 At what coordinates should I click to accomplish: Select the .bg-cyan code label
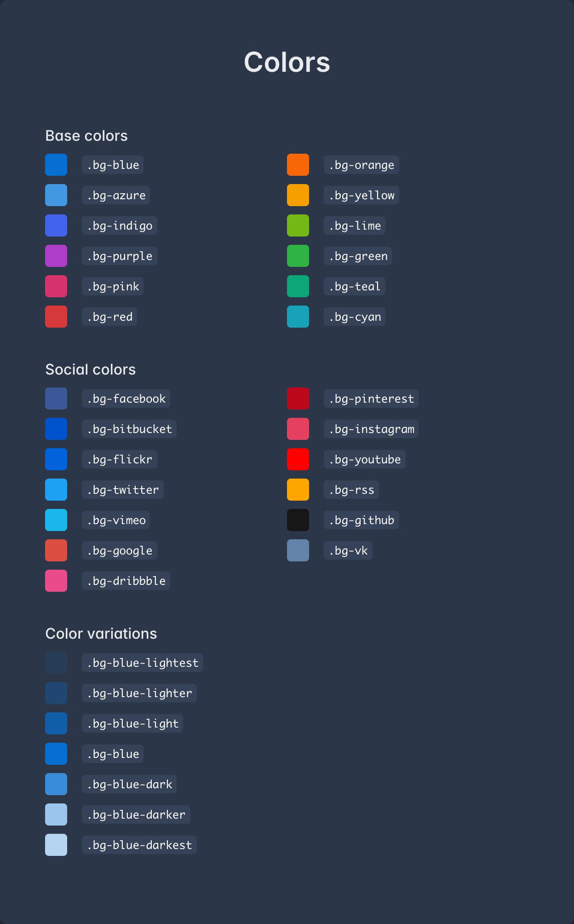355,317
